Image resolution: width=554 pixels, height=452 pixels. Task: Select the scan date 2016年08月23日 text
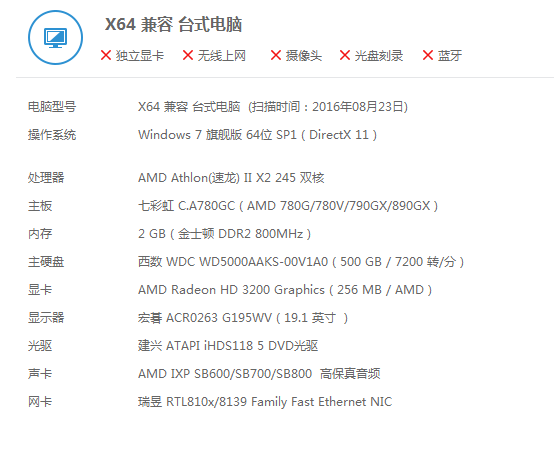358,106
